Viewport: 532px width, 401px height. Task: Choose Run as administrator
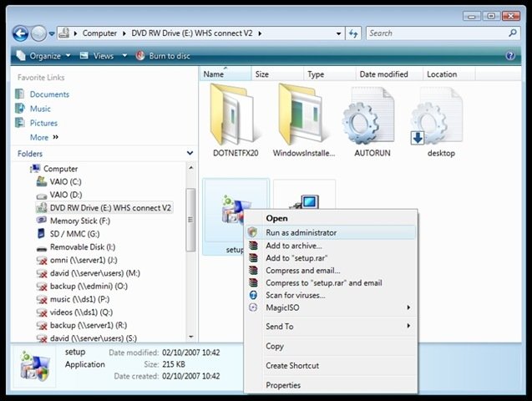[x=331, y=232]
